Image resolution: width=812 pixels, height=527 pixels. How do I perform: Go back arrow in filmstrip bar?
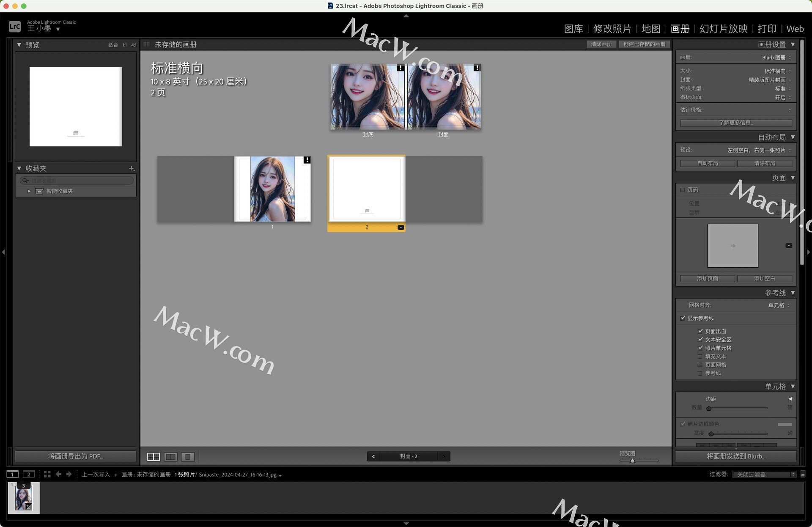coord(58,475)
